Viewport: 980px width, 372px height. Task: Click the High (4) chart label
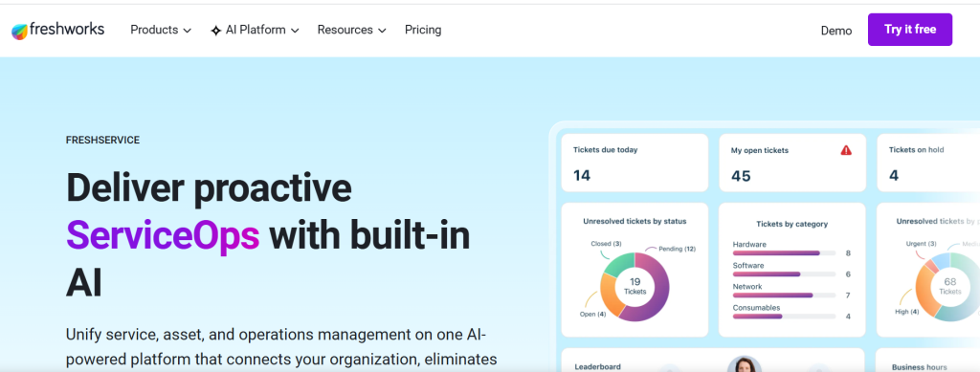pyautogui.click(x=907, y=312)
